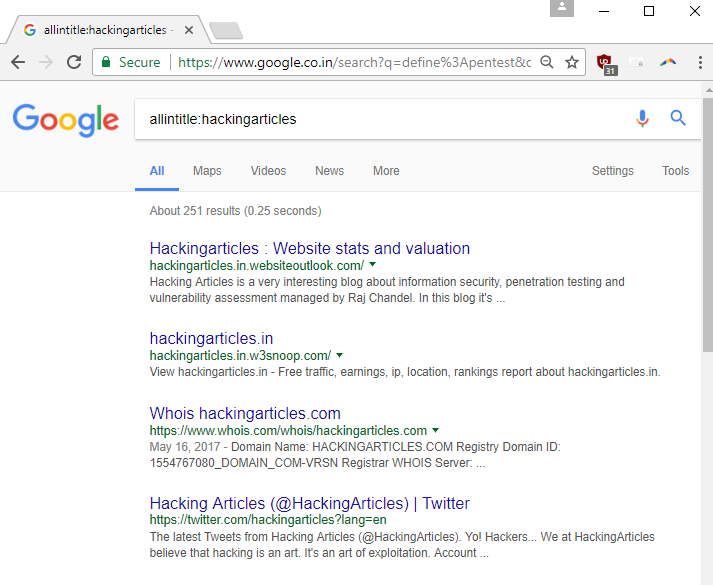Image resolution: width=713 pixels, height=585 pixels.
Task: Open the uBlock Origin shield extension
Action: [x=606, y=63]
